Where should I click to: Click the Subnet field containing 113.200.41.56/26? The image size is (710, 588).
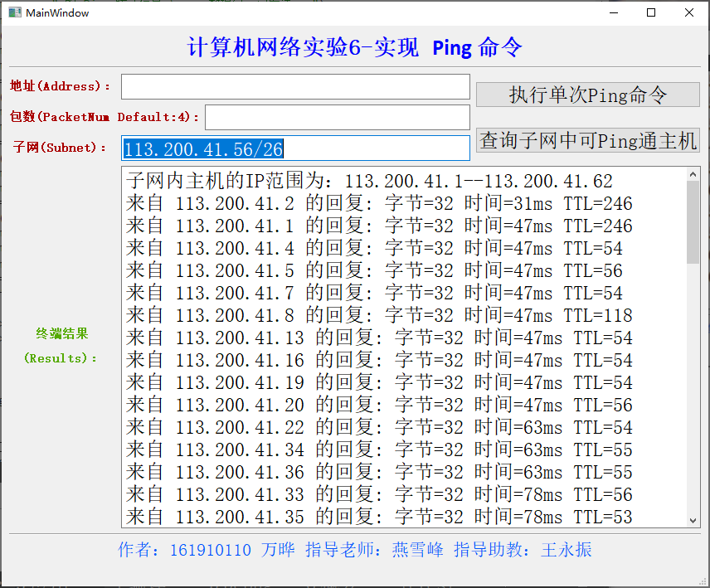coord(295,148)
